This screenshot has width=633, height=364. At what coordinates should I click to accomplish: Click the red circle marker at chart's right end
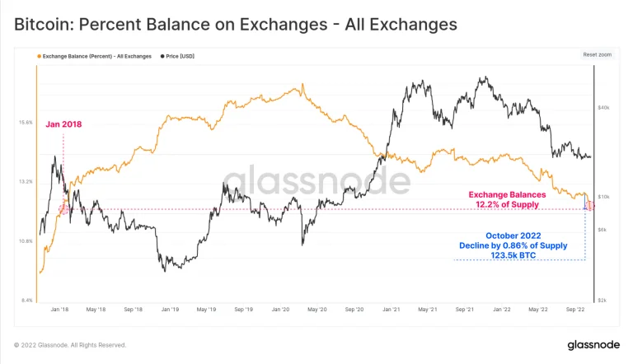(588, 205)
